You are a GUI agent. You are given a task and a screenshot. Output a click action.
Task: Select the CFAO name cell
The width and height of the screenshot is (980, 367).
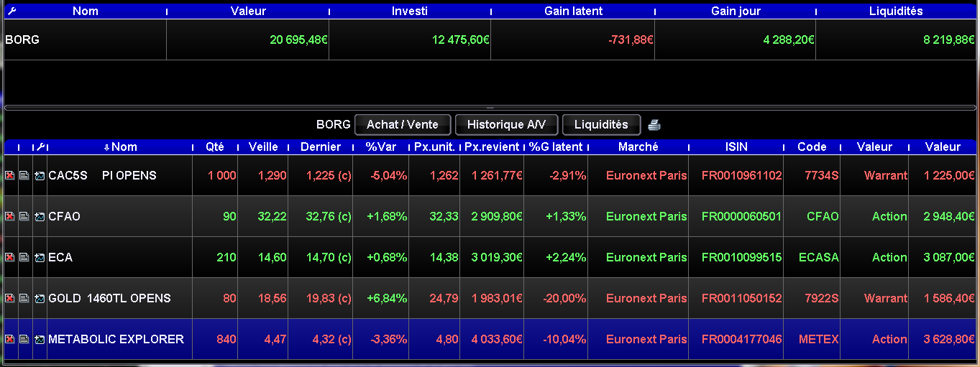pos(119,217)
